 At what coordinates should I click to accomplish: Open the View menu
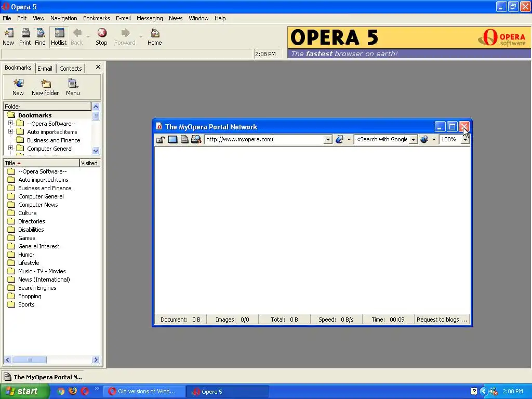tap(38, 18)
